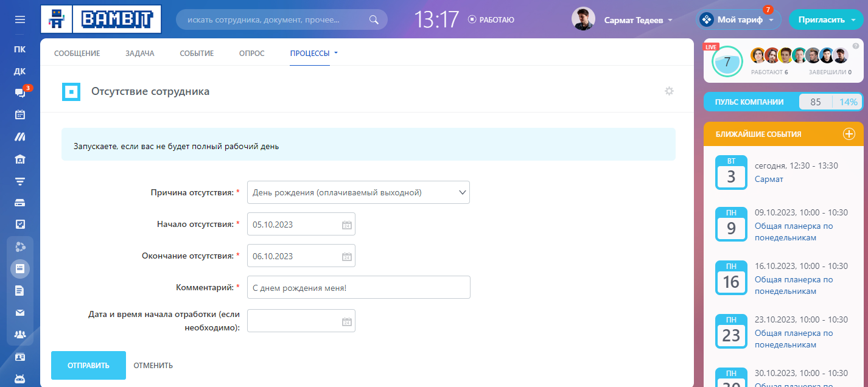Open the calendar icon in left sidebar
The height and width of the screenshot is (387, 868).
[20, 114]
